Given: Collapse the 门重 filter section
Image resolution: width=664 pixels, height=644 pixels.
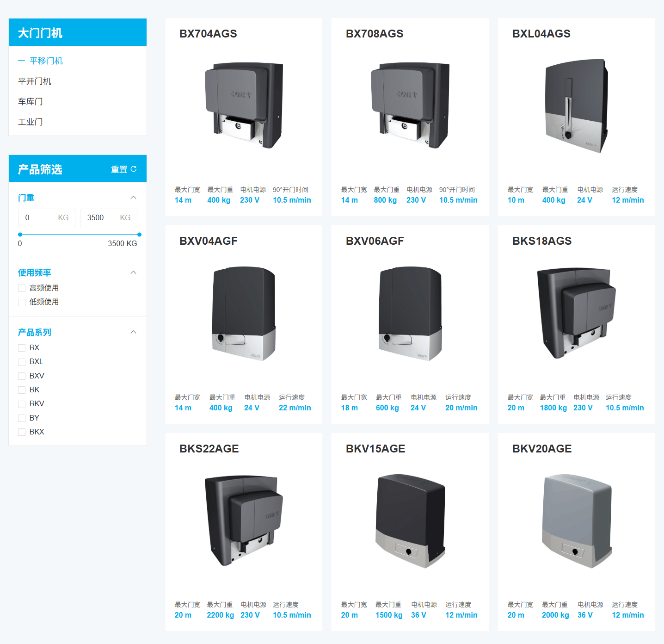Looking at the screenshot, I should click(x=133, y=198).
